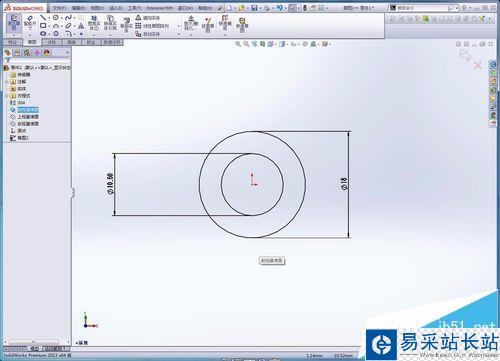The width and height of the screenshot is (500, 361).
Task: Select the sketch Text (A) tool
Action: 81,26
